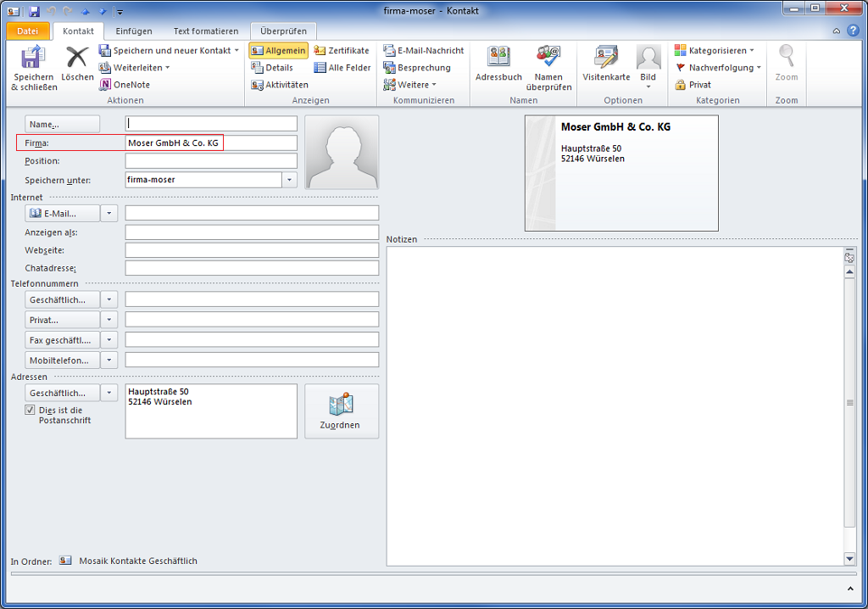Viewport: 868px width, 609px height.
Task: Click the address text box
Action: [x=211, y=411]
